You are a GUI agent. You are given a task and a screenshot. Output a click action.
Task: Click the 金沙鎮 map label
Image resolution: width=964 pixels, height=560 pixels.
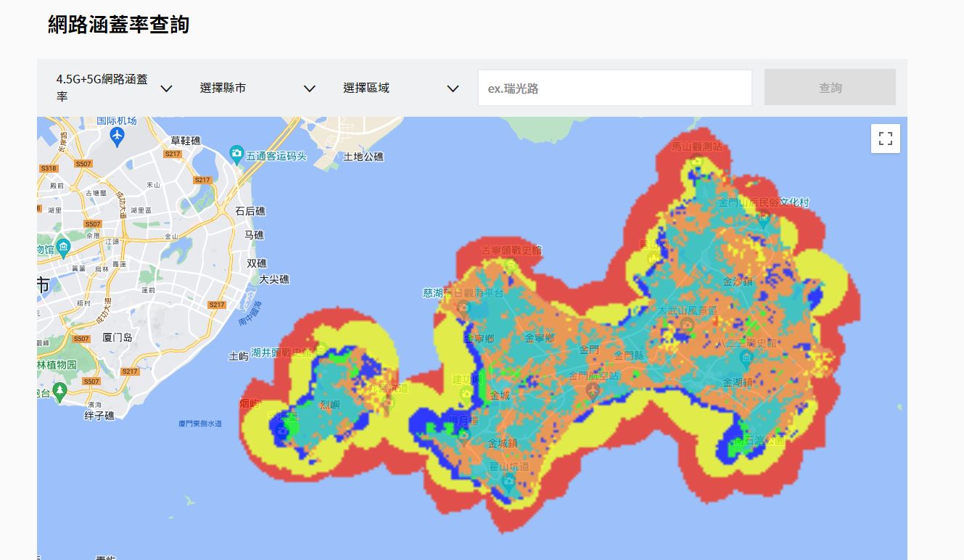click(738, 281)
